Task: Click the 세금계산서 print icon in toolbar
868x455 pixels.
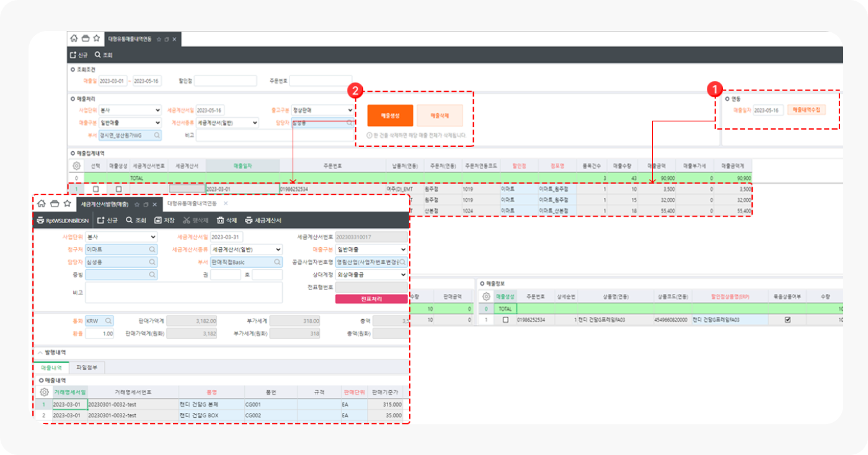Action: click(x=249, y=220)
